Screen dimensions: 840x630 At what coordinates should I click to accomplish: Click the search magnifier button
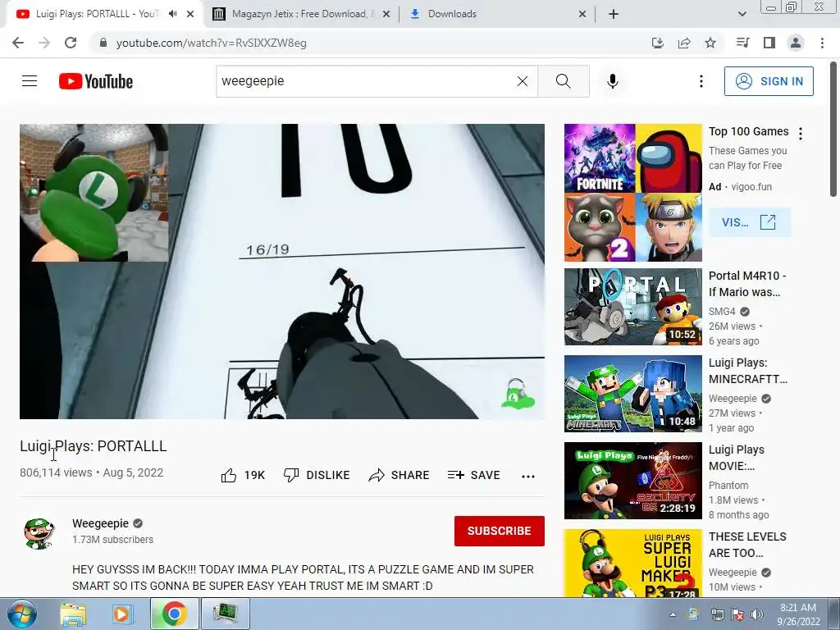coord(563,81)
